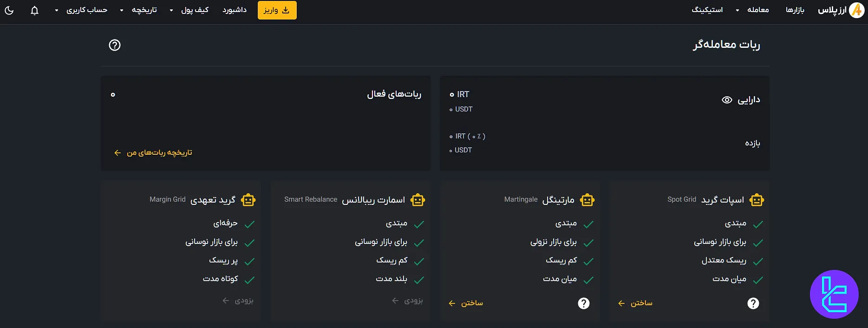Open the استیکینگ menu item
The width and height of the screenshot is (868, 328).
coord(707,10)
